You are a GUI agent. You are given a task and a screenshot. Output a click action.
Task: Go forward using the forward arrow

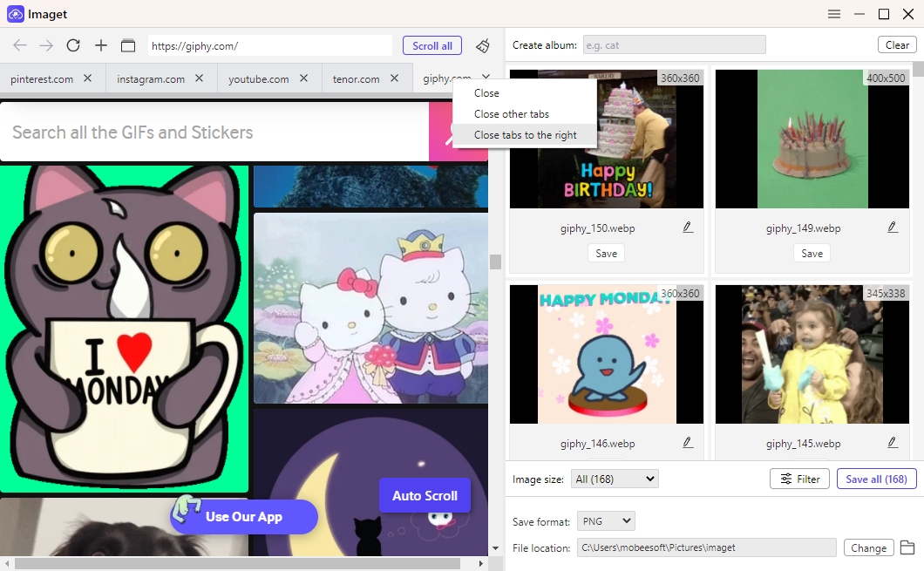[46, 45]
